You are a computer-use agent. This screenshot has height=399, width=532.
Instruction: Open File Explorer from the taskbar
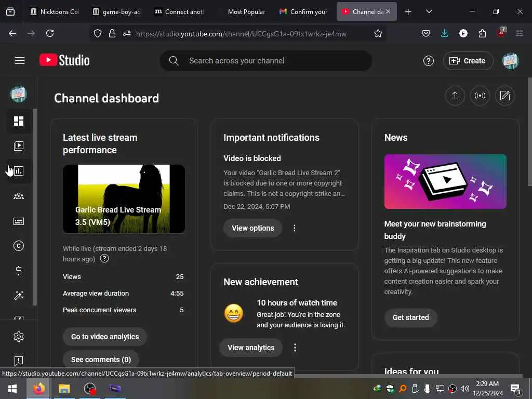click(64, 389)
